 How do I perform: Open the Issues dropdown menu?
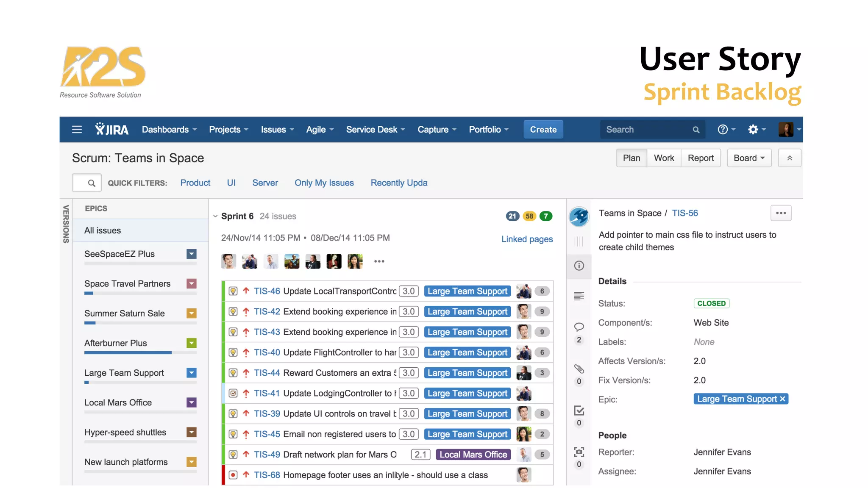pyautogui.click(x=277, y=130)
